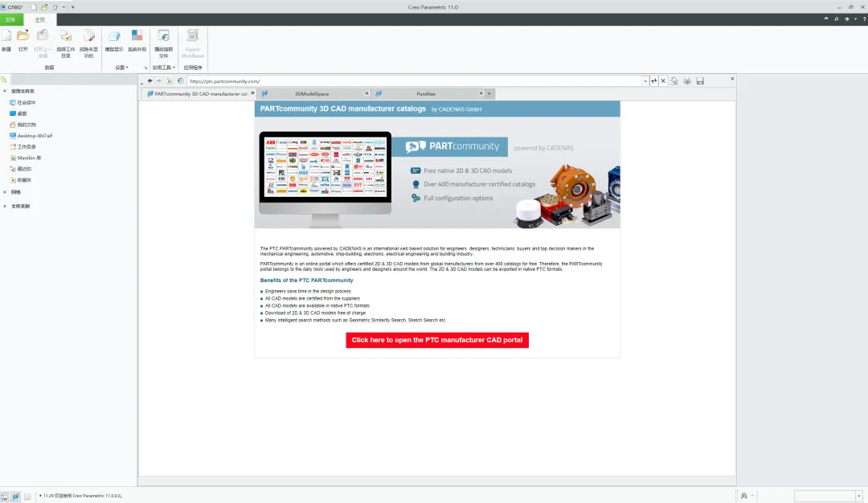This screenshot has width=868, height=503.
Task: Expand the 文件夹树 folder tree section
Action: 5,206
